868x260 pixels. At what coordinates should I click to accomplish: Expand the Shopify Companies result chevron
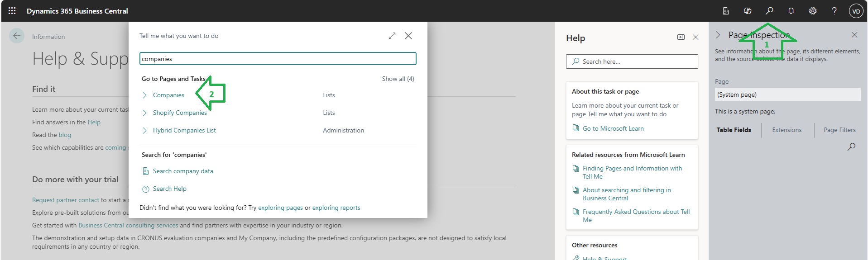(x=144, y=113)
